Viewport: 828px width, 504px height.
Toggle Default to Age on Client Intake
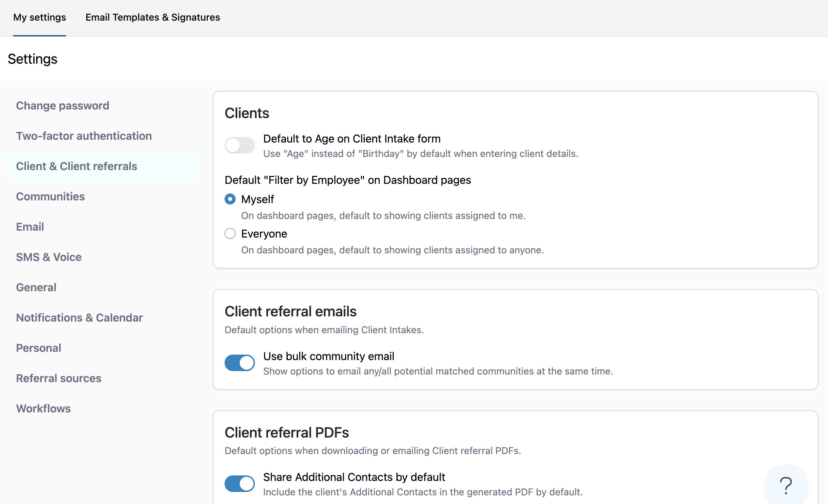(239, 145)
